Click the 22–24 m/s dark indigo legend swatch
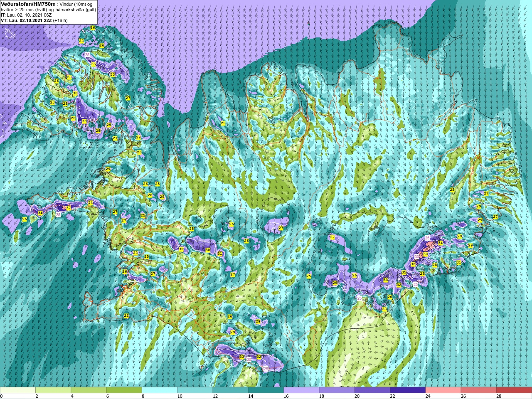 click(x=408, y=390)
